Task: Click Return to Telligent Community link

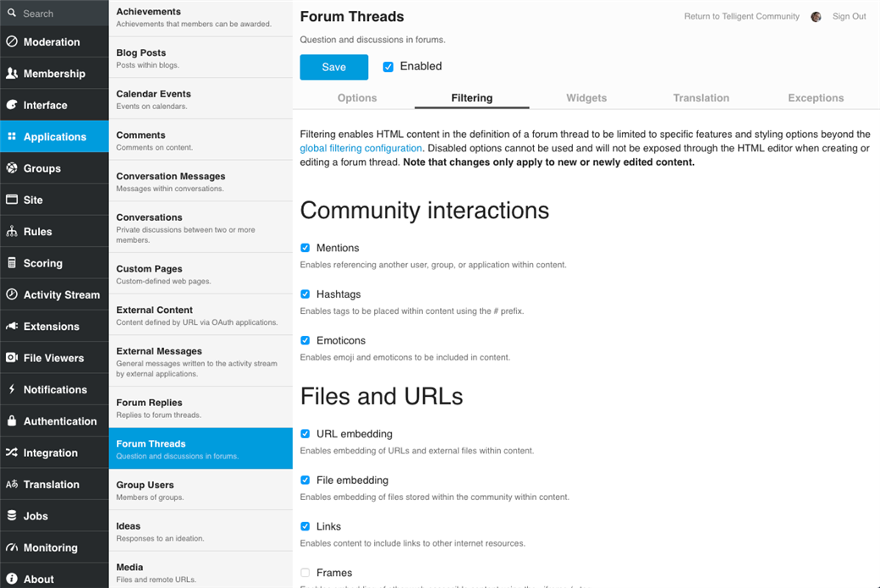Action: [742, 16]
